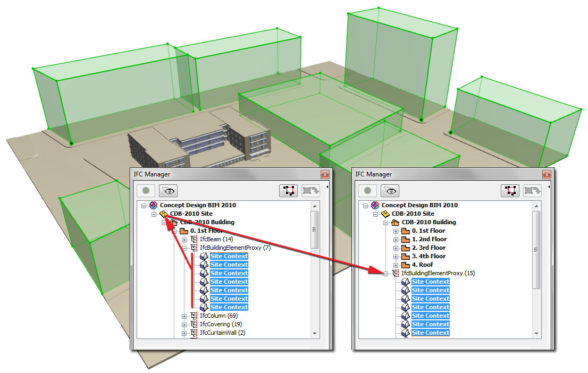The image size is (588, 373).
Task: Click the IfcCovering (19) type icon
Action: tap(194, 325)
